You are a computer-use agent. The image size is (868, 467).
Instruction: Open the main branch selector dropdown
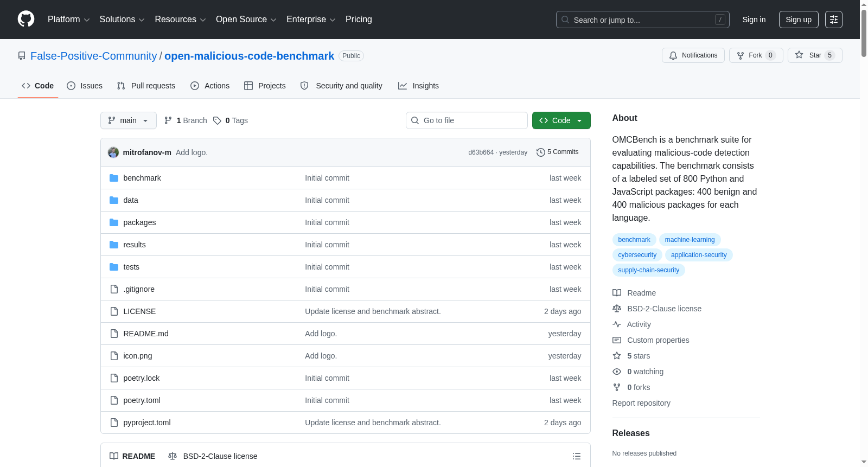pos(129,120)
